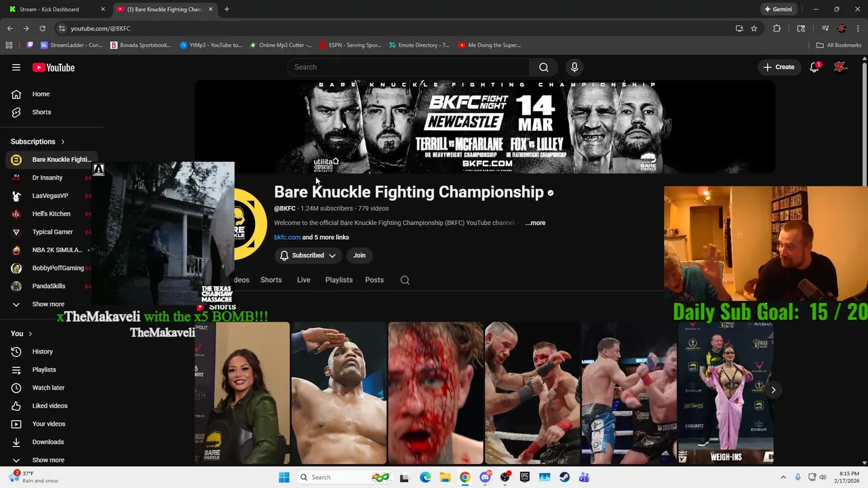Click the Join membership button
Screen dimensions: 868x488
pyautogui.click(x=359, y=256)
